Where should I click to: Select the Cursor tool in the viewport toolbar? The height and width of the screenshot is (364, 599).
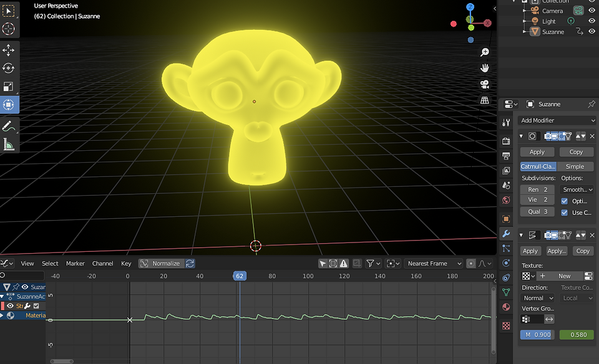pos(8,29)
